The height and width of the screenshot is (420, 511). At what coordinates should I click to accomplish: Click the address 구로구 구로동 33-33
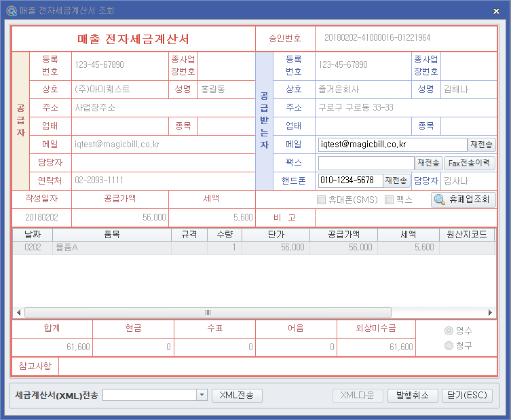[x=356, y=107]
